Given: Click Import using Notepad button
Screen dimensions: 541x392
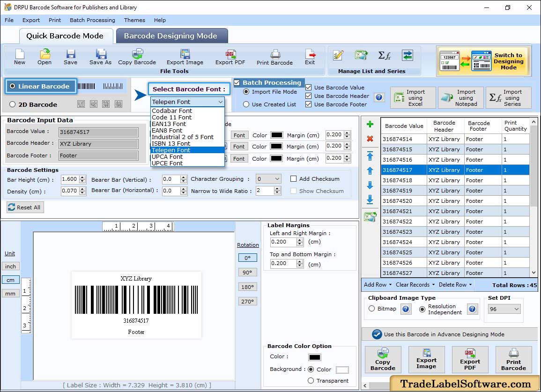Looking at the screenshot, I should click(x=460, y=98).
